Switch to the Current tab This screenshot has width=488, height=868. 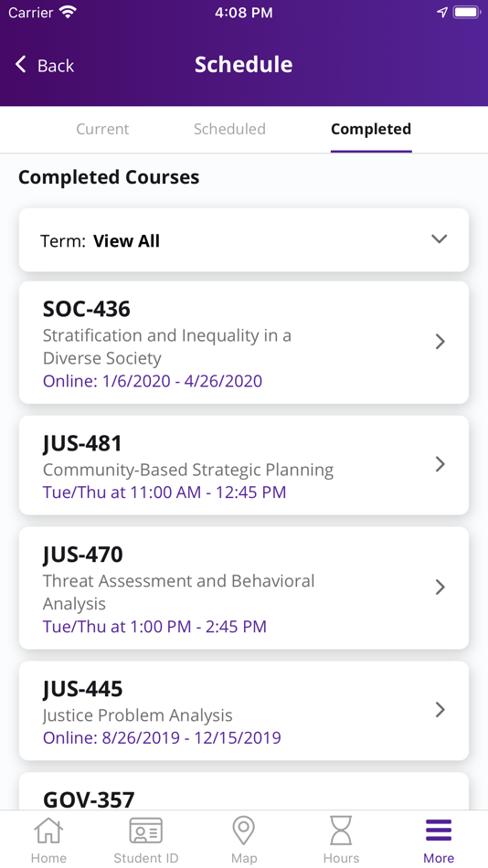click(x=102, y=129)
